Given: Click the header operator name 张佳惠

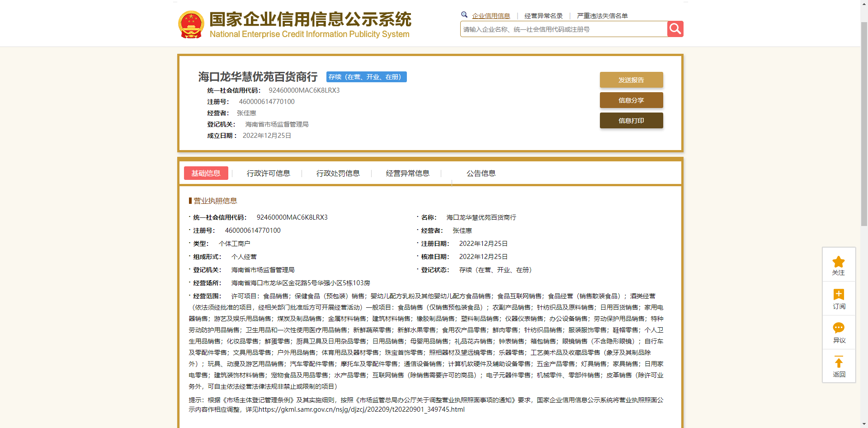Looking at the screenshot, I should tap(246, 113).
